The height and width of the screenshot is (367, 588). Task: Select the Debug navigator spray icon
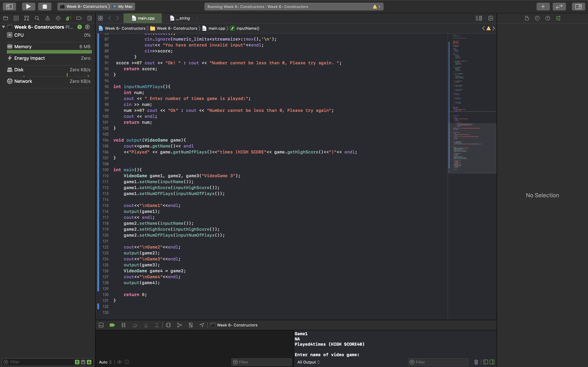(68, 18)
